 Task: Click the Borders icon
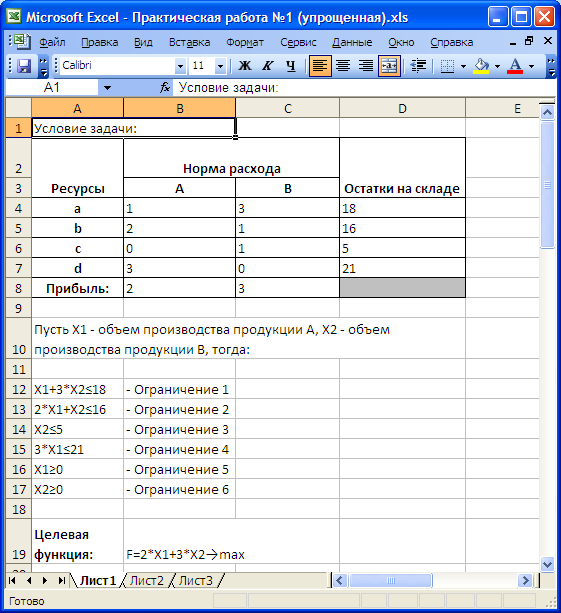click(447, 66)
